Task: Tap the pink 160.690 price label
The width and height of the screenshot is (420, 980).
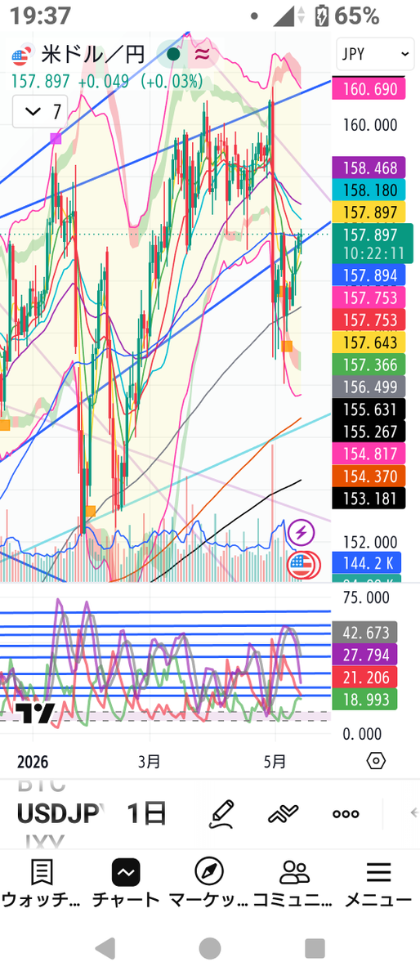Action: tap(369, 89)
